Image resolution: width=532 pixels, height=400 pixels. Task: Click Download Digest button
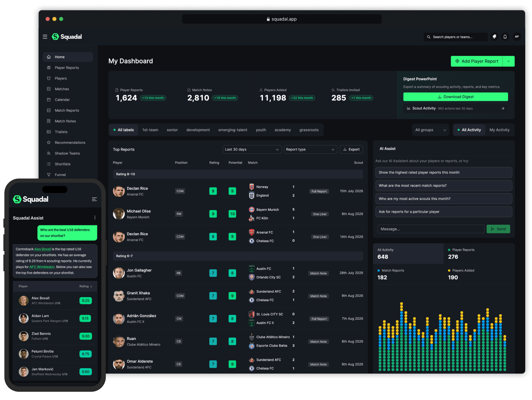[x=455, y=97]
